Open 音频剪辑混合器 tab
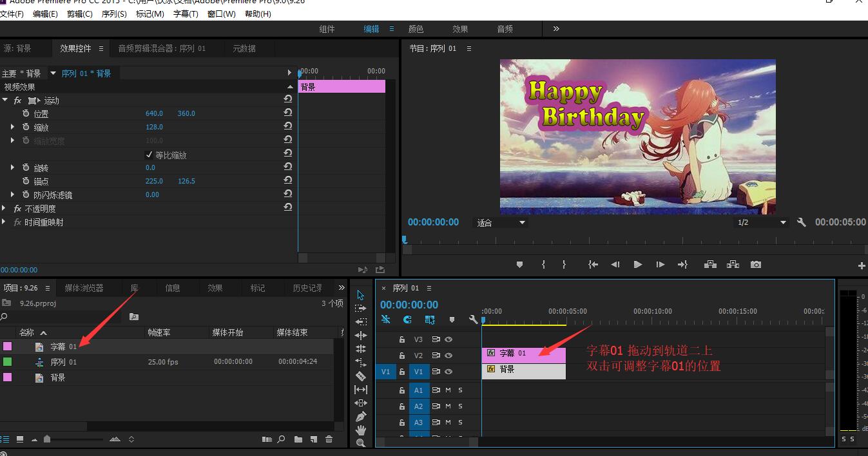Viewport: 868px width, 456px height. [162, 48]
